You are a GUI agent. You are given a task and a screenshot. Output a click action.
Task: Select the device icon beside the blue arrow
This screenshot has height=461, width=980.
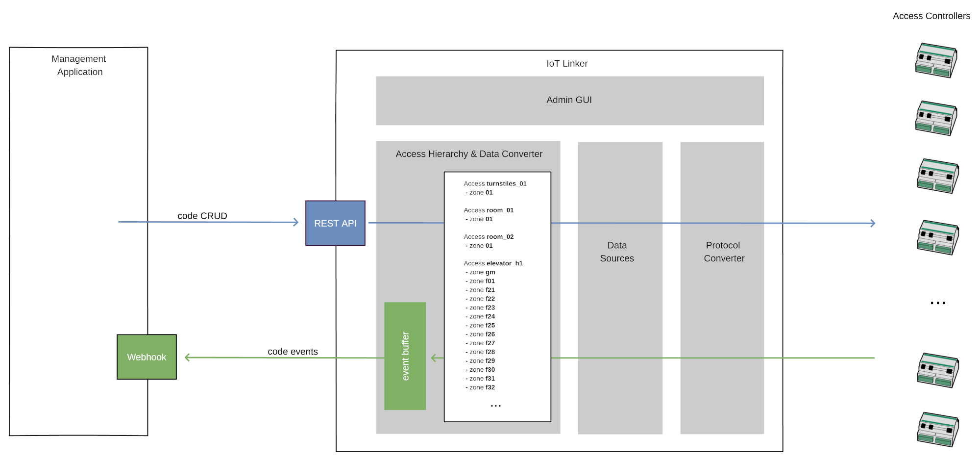coord(937,237)
